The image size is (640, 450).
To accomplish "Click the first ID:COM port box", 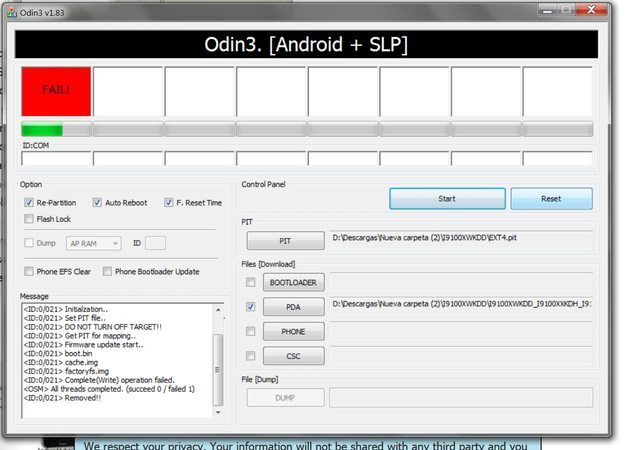I will 56,158.
